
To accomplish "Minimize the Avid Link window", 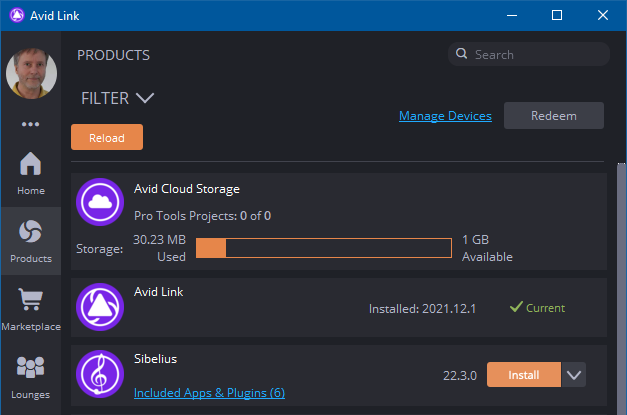I will tap(512, 16).
